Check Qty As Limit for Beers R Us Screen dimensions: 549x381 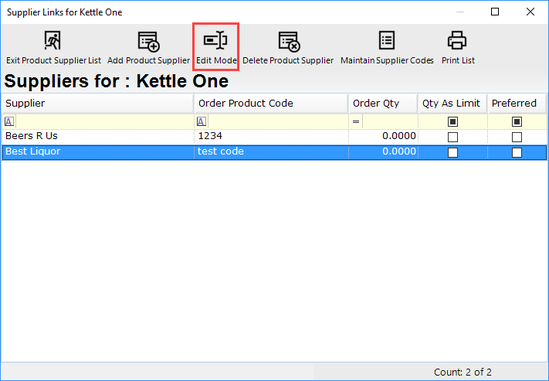453,137
